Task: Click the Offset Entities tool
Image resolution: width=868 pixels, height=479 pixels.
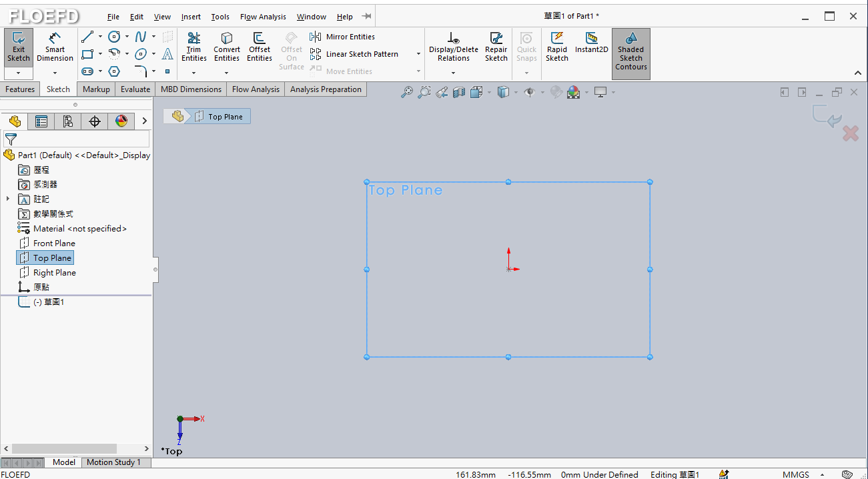Action: point(260,47)
